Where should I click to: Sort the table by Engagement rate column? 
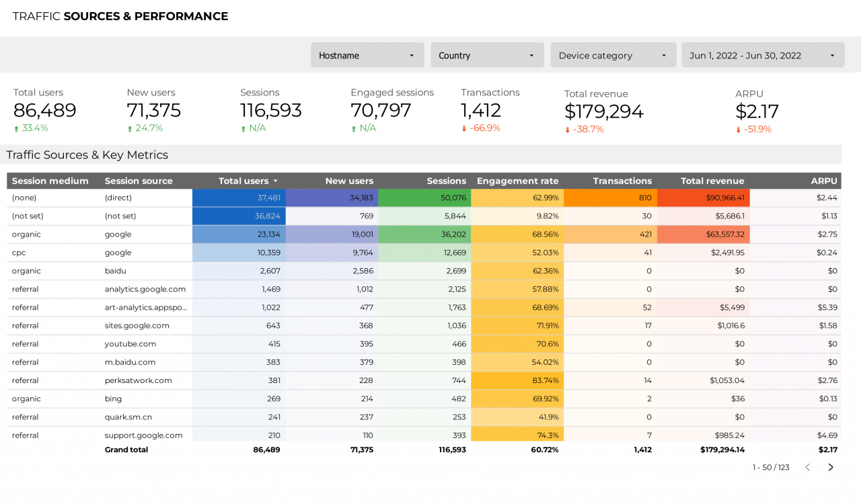517,181
